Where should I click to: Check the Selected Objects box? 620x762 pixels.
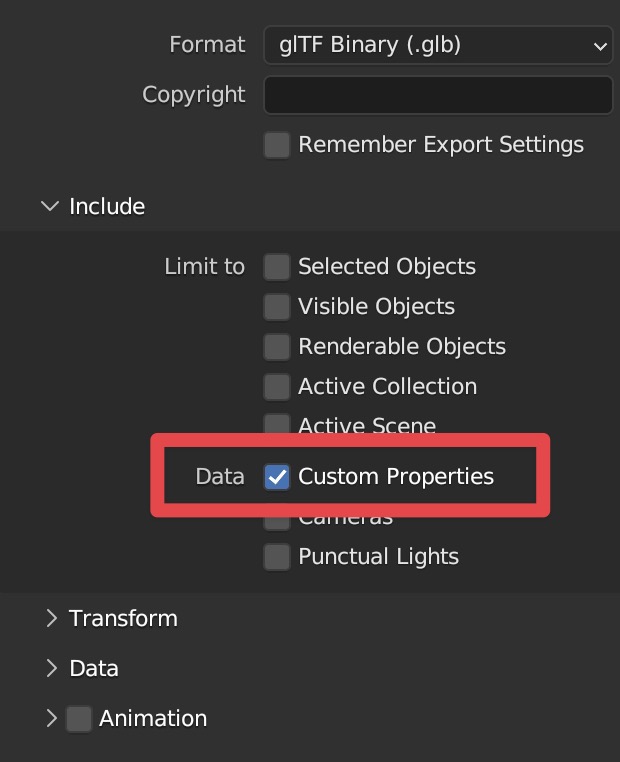coord(277,267)
